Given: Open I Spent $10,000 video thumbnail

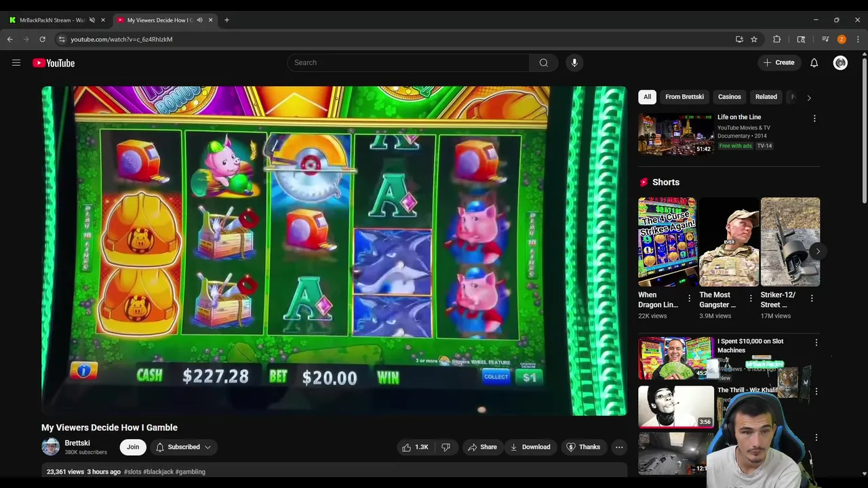Looking at the screenshot, I should [x=675, y=359].
